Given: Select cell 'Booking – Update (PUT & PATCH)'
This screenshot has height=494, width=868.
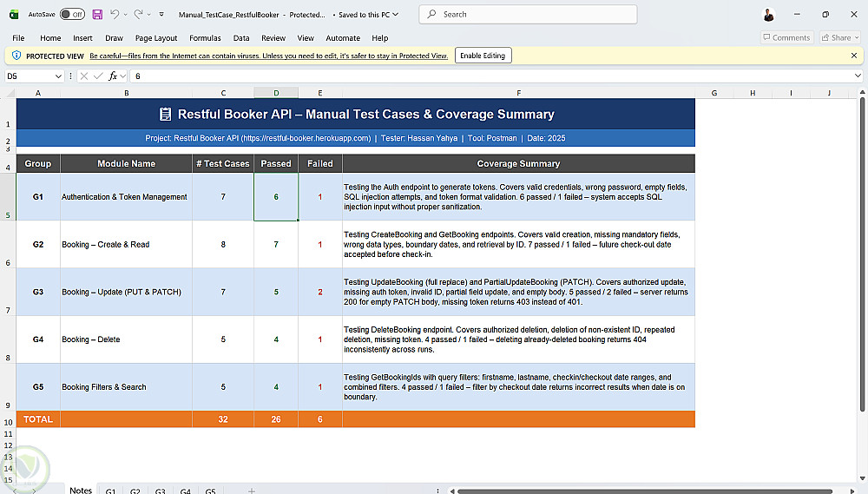Looking at the screenshot, I should (x=126, y=292).
